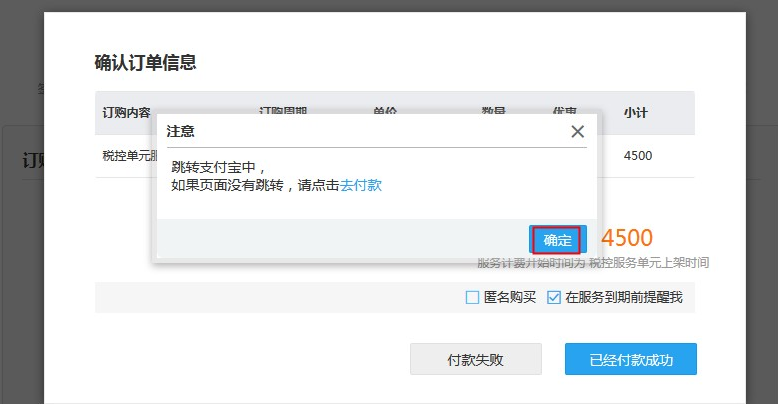Click the 付款失败 button

pos(476,359)
